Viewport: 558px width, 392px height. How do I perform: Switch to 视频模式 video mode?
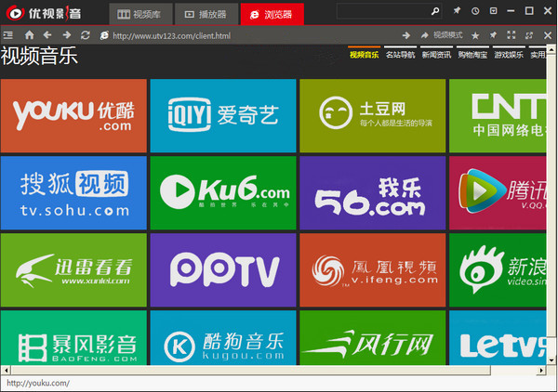[448, 35]
